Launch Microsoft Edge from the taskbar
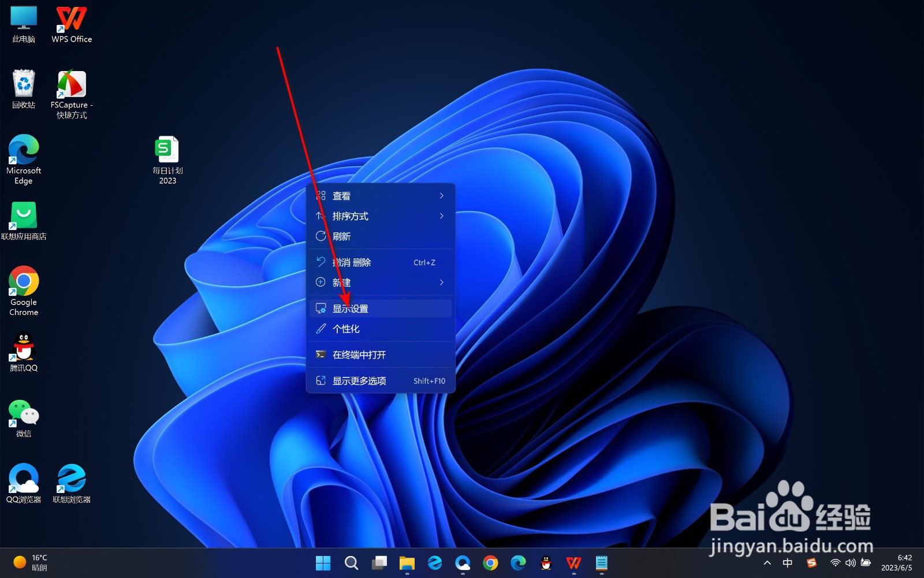Screen dimensions: 924x578 tap(518, 563)
